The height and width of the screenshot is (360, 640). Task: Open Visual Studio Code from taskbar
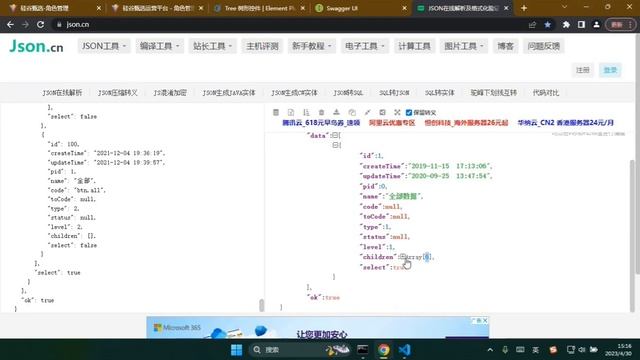(404, 350)
